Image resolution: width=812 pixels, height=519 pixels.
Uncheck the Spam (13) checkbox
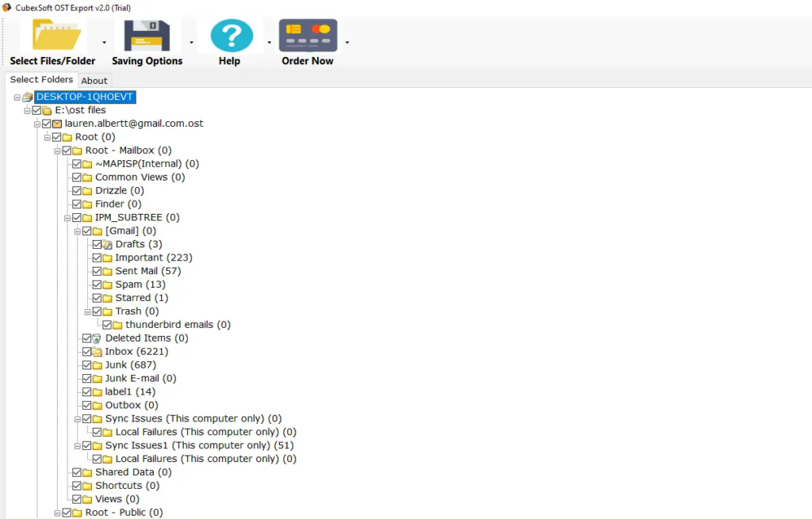point(97,284)
